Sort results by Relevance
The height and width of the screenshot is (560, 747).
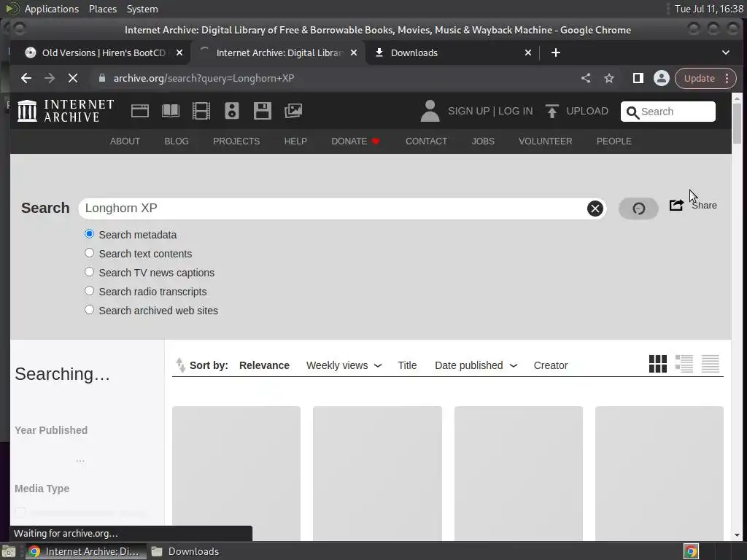pyautogui.click(x=264, y=365)
